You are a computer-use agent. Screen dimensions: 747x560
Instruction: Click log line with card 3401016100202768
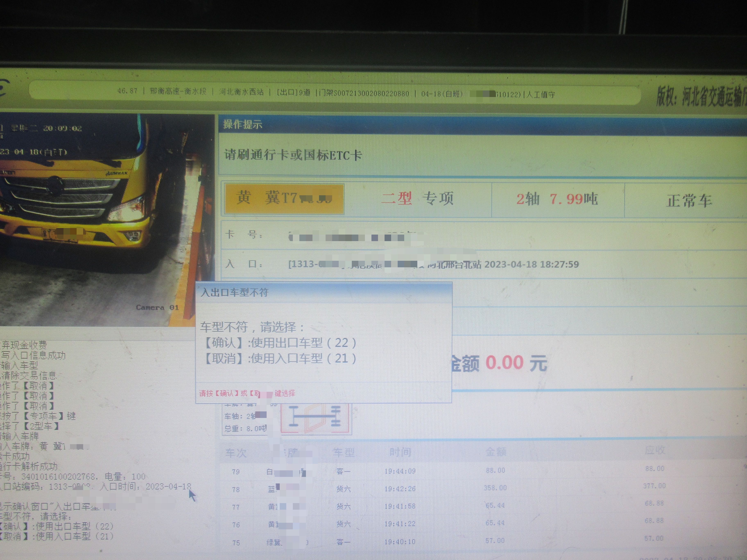(73, 477)
